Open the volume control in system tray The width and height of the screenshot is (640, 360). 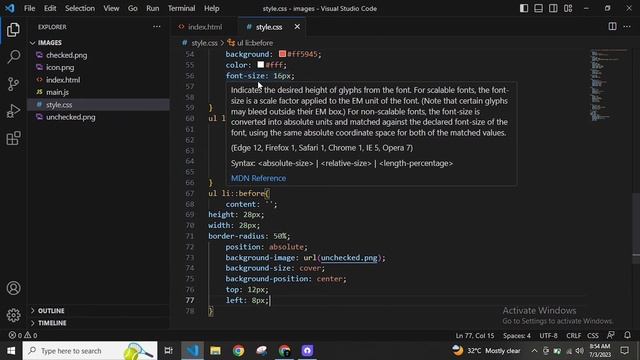click(x=580, y=351)
